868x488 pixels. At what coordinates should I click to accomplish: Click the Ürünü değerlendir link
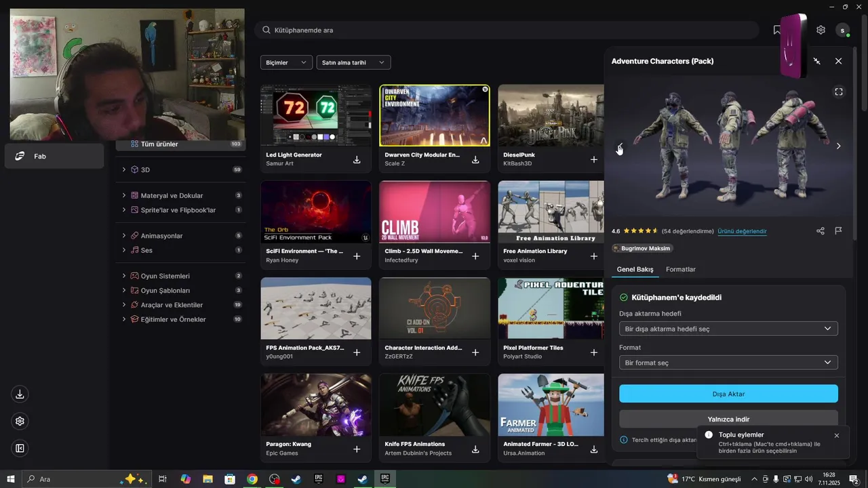pos(742,231)
